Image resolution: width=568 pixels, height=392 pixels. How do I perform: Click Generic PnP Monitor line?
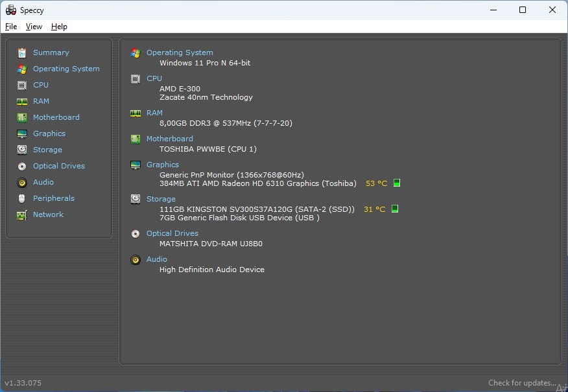[231, 175]
